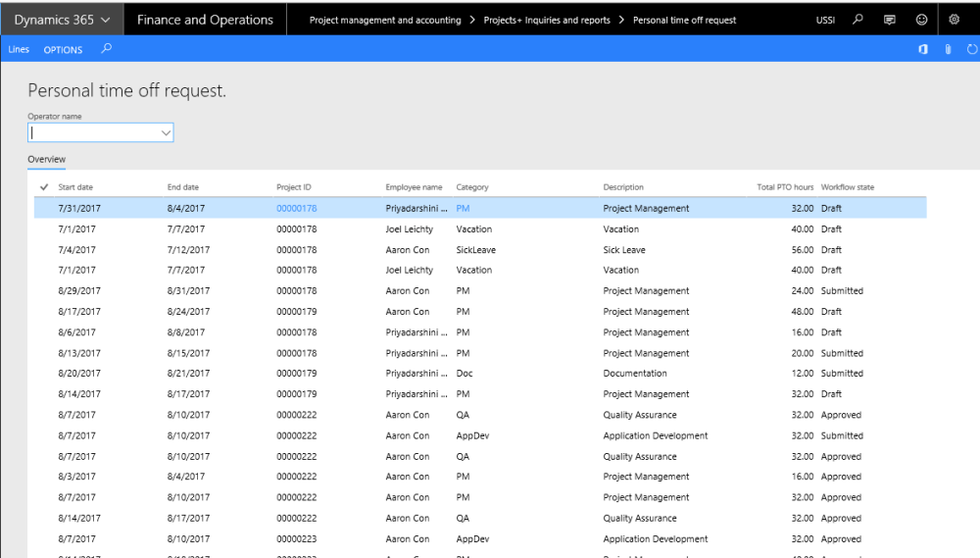The image size is (980, 558).
Task: Select the Overview tab
Action: 46,159
